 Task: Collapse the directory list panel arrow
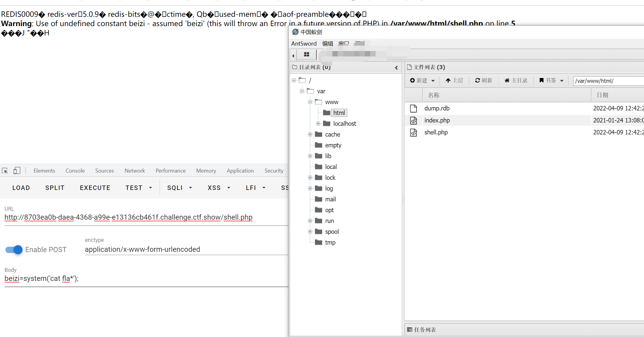[396, 68]
